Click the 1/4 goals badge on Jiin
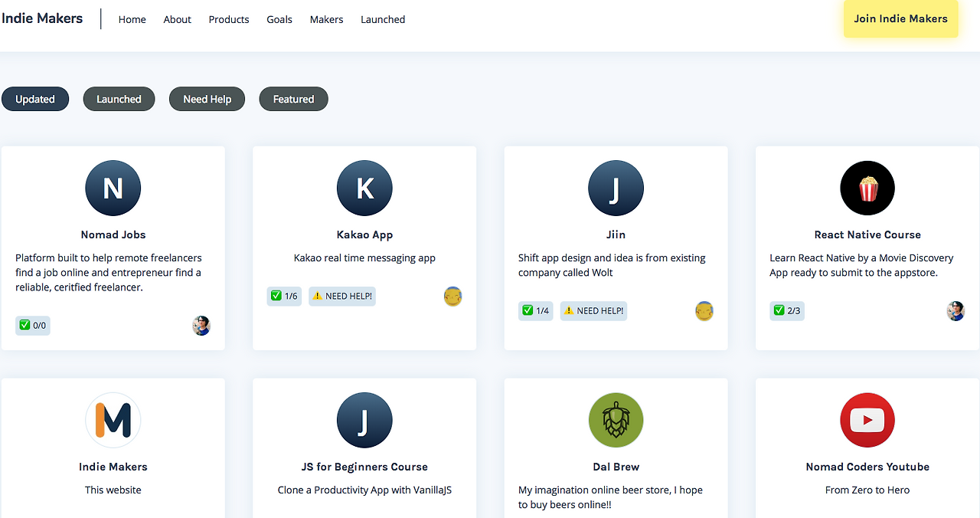980x518 pixels. click(536, 311)
